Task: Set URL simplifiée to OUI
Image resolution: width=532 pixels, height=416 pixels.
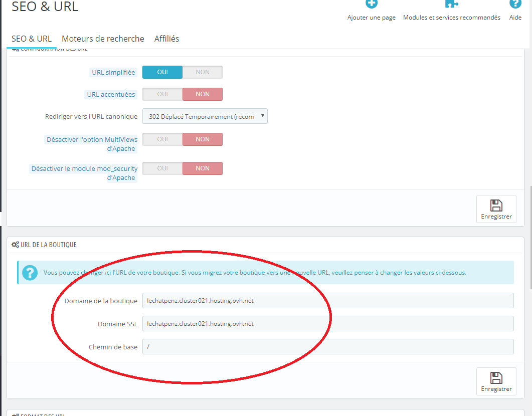Action: (x=162, y=72)
